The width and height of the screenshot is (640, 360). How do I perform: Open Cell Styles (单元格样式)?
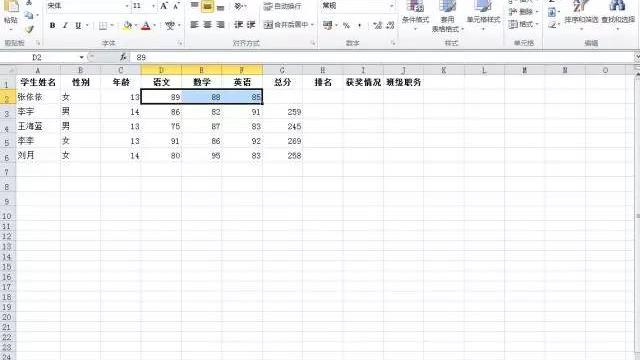(483, 15)
